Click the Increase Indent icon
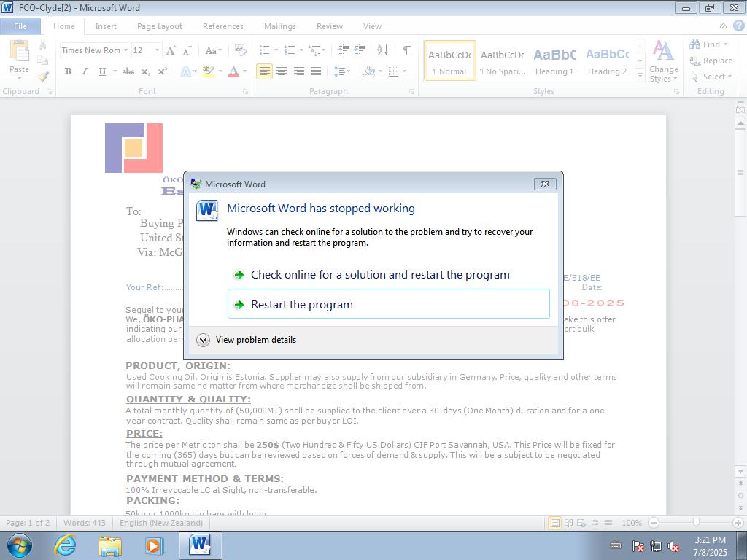The height and width of the screenshot is (560, 747). point(360,50)
